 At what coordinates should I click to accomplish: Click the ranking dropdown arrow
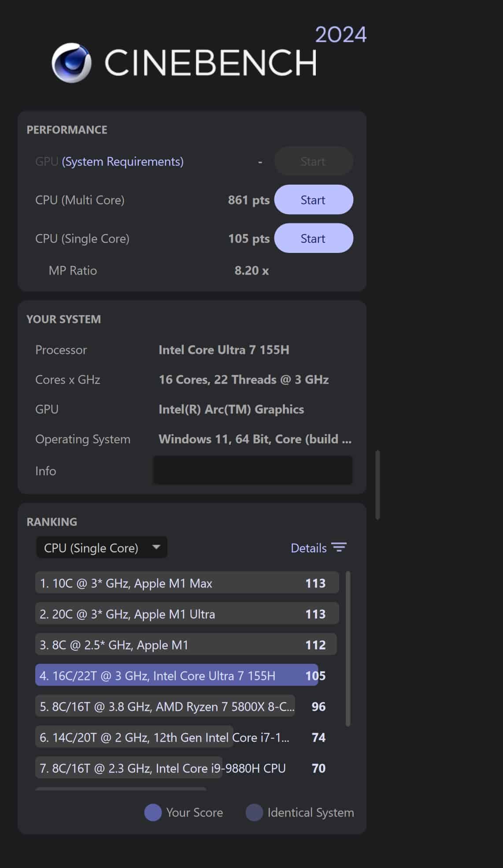coord(156,547)
